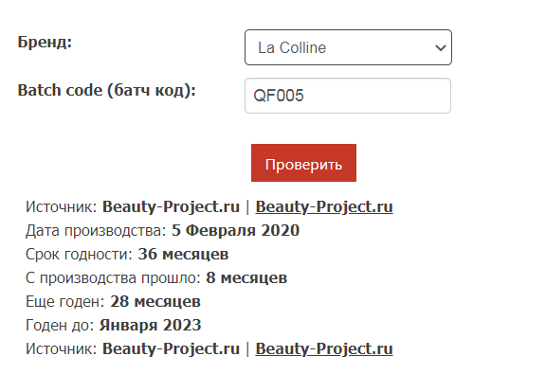Click the 8 месяцев elapsed value
Viewport: 546px width, 392px height.
tap(246, 277)
